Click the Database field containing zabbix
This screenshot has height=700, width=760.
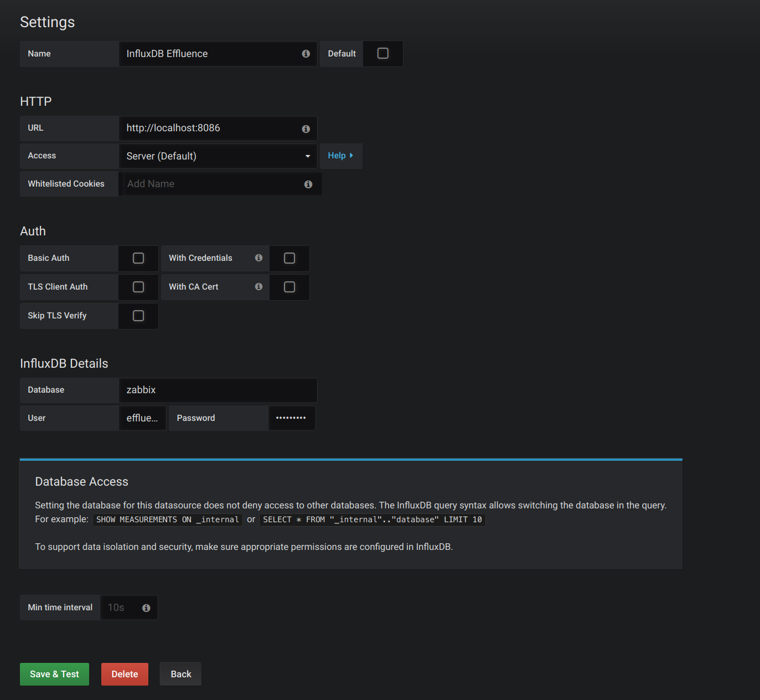point(218,390)
